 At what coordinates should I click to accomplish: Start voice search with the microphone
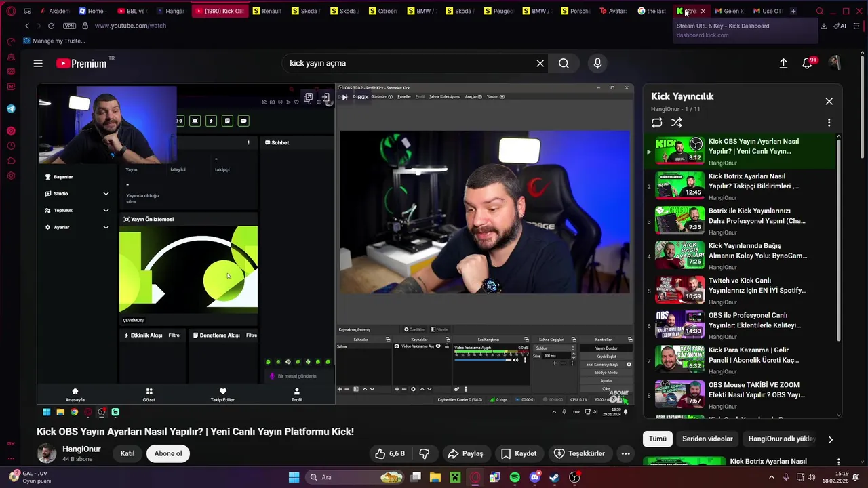(x=597, y=63)
